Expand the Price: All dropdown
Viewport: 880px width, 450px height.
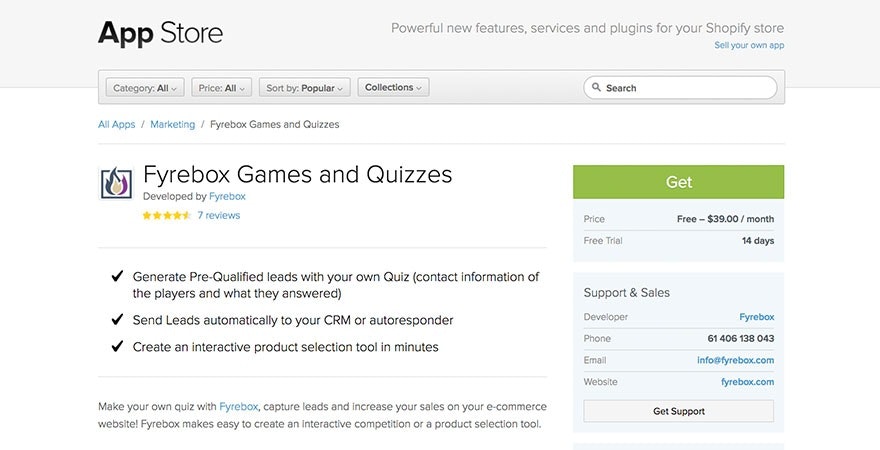221,88
